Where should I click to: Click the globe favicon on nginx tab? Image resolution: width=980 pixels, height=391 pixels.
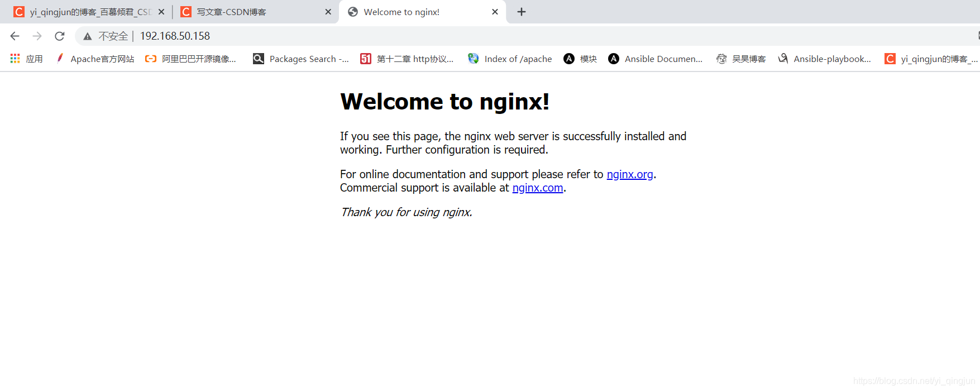tap(353, 12)
